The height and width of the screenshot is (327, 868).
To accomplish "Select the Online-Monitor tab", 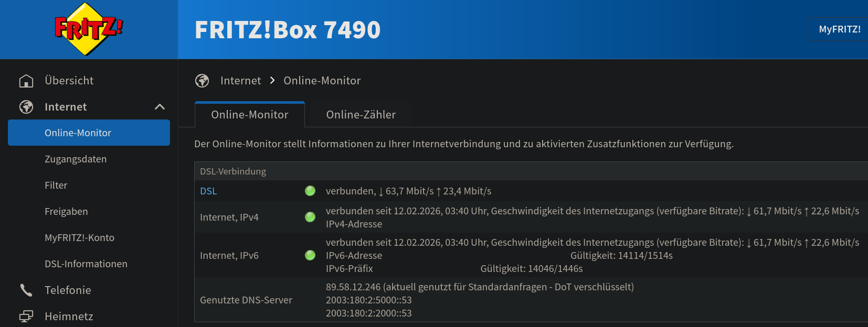I will 250,115.
